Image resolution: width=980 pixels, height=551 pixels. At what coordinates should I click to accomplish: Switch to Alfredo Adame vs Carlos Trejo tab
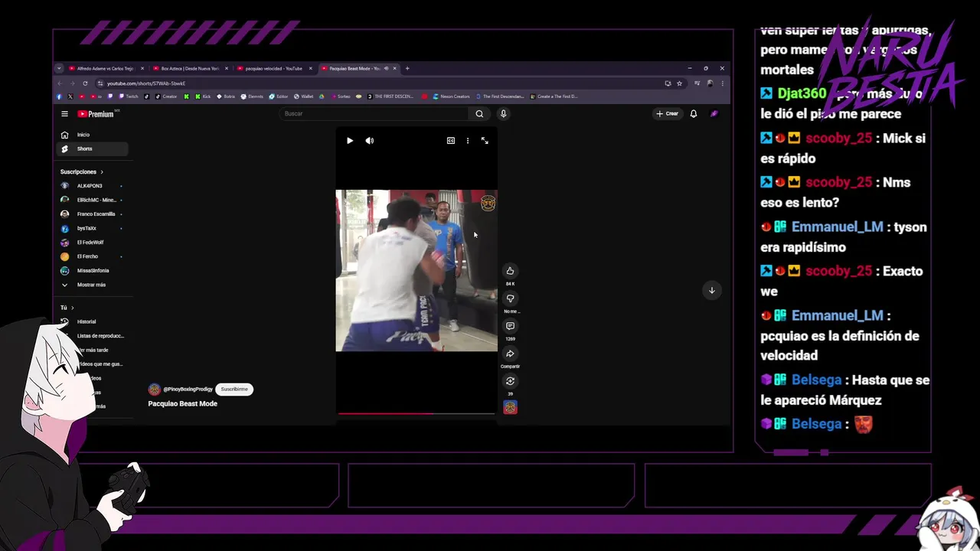click(x=106, y=68)
